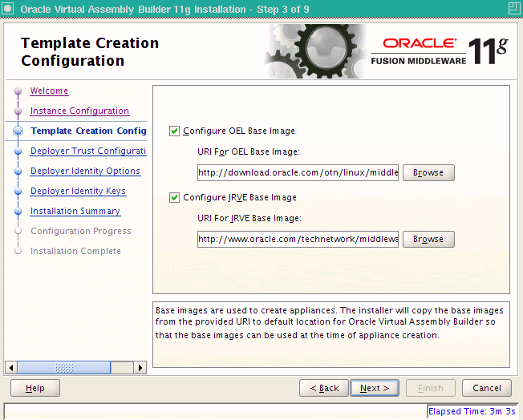Click the Installation Summary step bullet
The height and width of the screenshot is (420, 523).
[18, 211]
